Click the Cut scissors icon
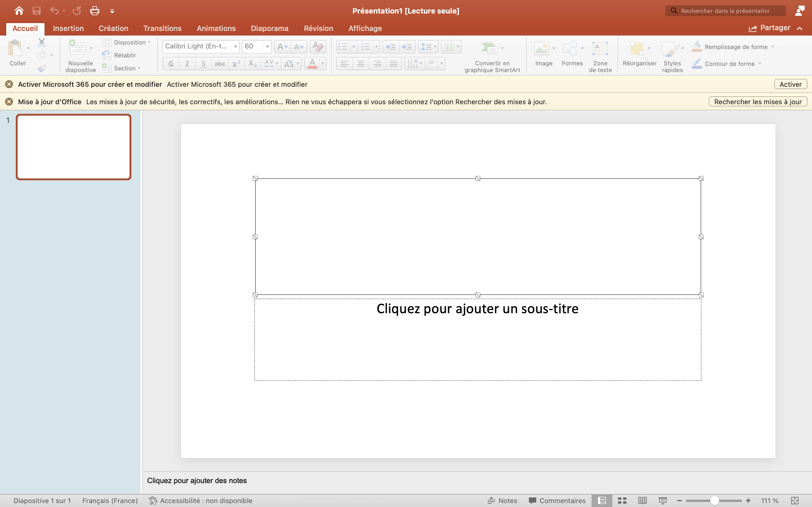Image resolution: width=812 pixels, height=507 pixels. pyautogui.click(x=42, y=43)
